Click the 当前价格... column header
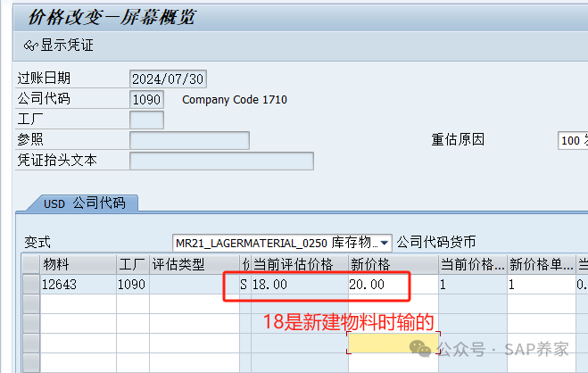The image size is (588, 373). tap(473, 265)
